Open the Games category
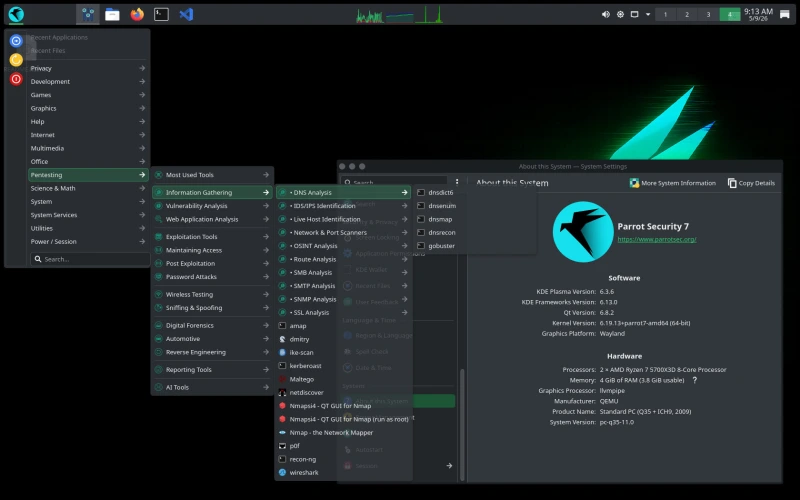The height and width of the screenshot is (500, 800). pyautogui.click(x=88, y=95)
